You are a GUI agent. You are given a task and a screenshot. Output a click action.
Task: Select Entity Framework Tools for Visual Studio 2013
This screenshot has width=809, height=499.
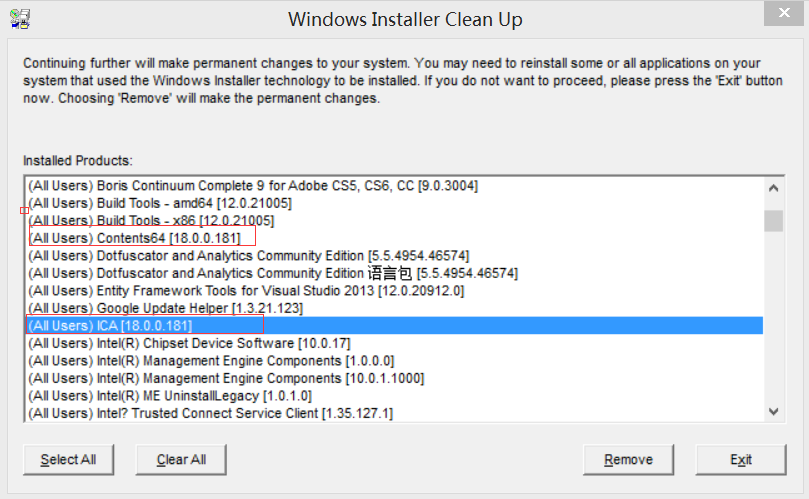(x=395, y=291)
